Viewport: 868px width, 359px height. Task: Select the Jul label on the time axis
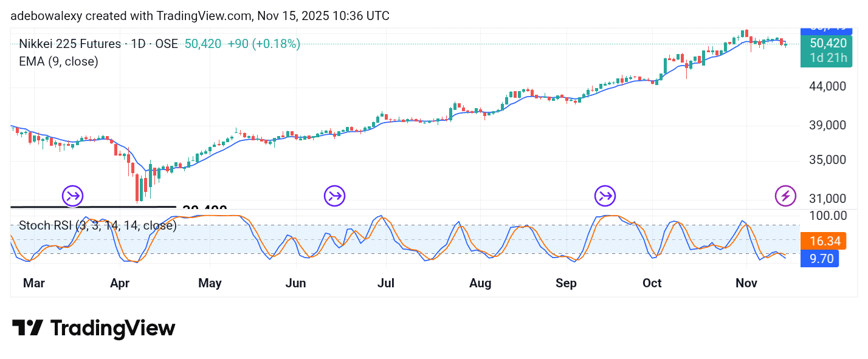tap(387, 283)
